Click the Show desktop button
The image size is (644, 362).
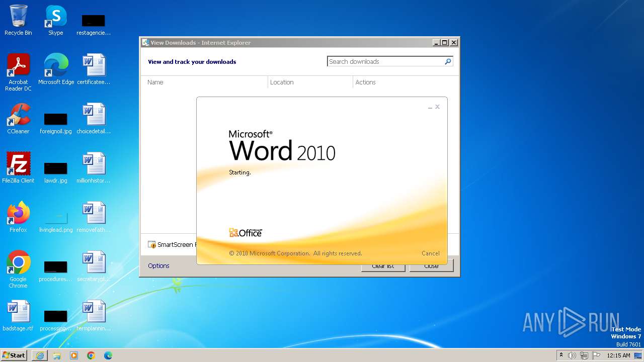[638, 355]
